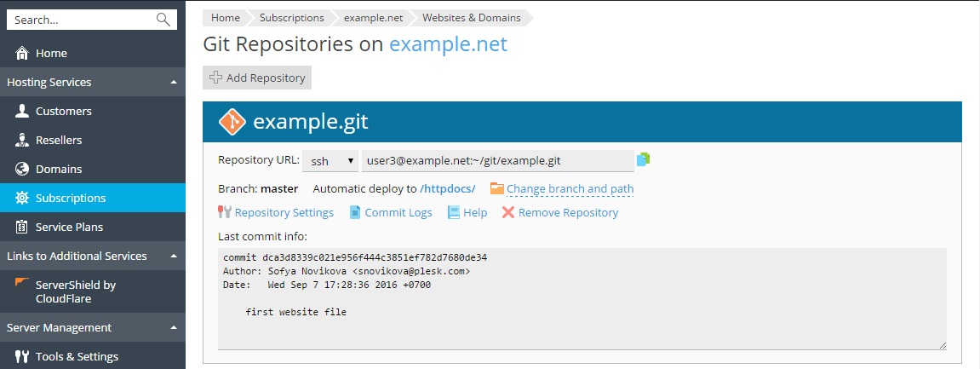
Task: Click the red X Remove Repository icon
Action: (x=508, y=212)
